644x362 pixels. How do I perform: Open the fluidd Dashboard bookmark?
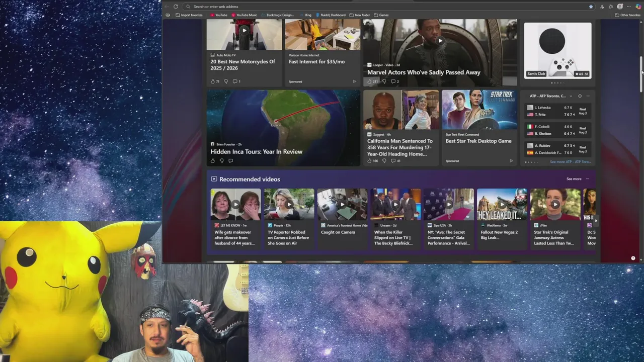tap(331, 15)
